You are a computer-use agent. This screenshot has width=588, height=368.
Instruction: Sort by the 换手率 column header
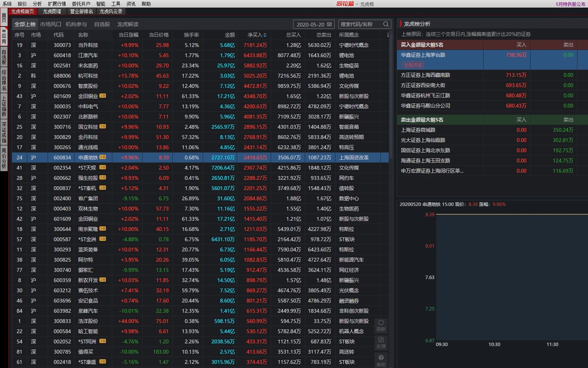click(191, 35)
